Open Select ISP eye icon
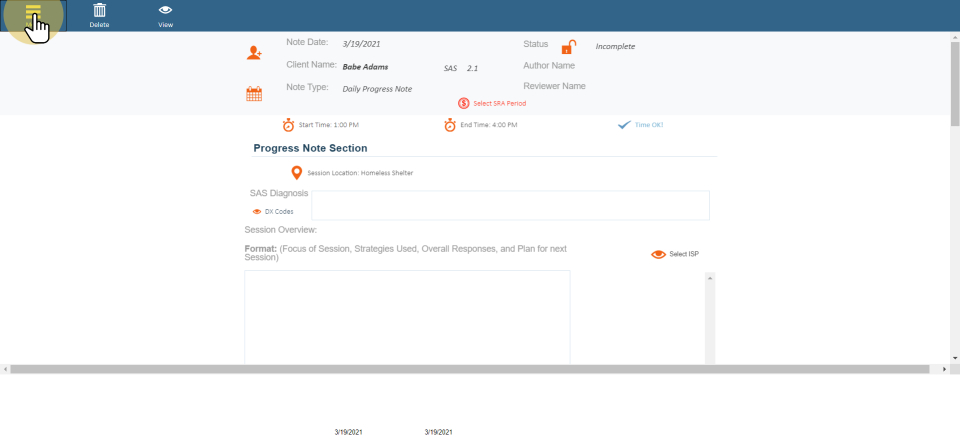Image resolution: width=960 pixels, height=443 pixels. 658,254
